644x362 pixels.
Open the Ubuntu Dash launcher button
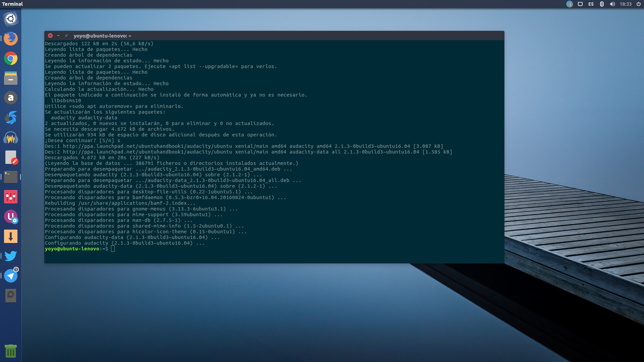pos(11,19)
